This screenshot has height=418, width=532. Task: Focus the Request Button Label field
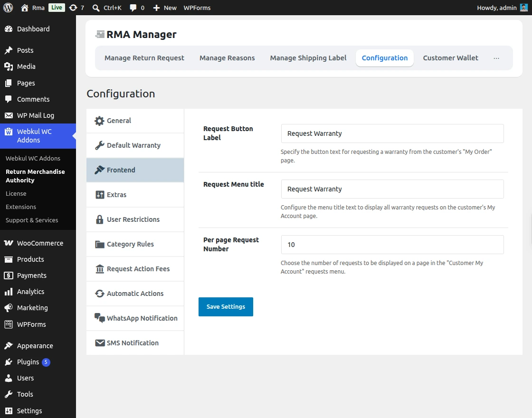(392, 133)
